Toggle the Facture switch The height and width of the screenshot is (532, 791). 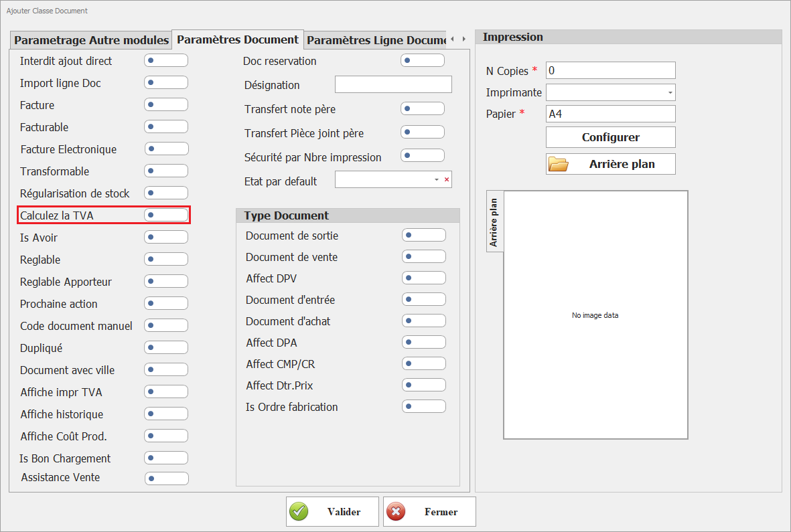point(166,105)
